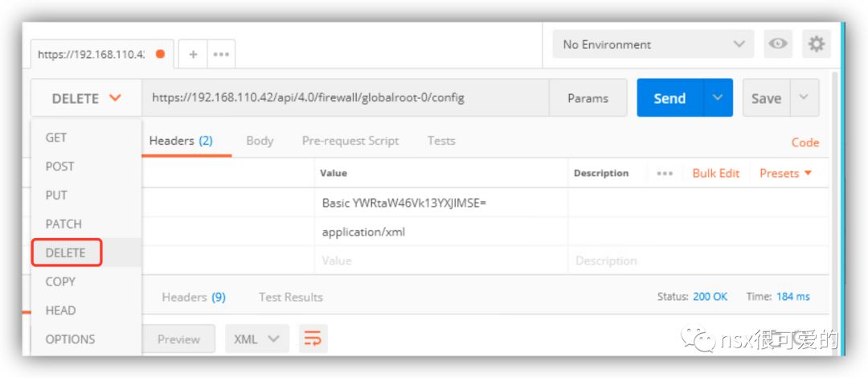868x378 pixels.
Task: Open the manage environments gear icon
Action: point(816,43)
